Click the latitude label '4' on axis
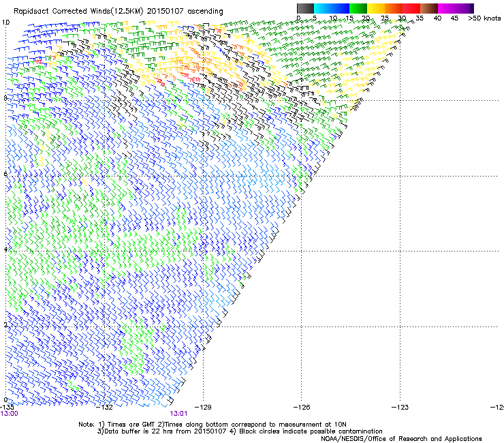504x443 pixels. point(5,249)
